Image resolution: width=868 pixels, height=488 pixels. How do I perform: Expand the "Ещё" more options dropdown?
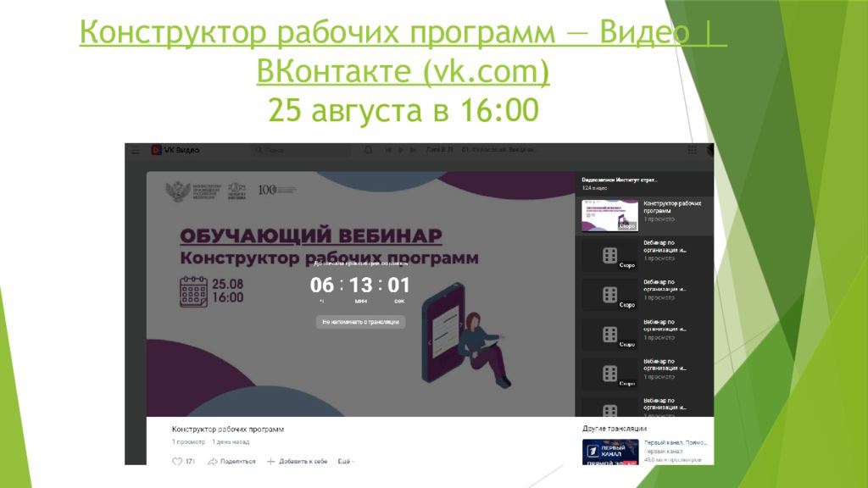346,461
